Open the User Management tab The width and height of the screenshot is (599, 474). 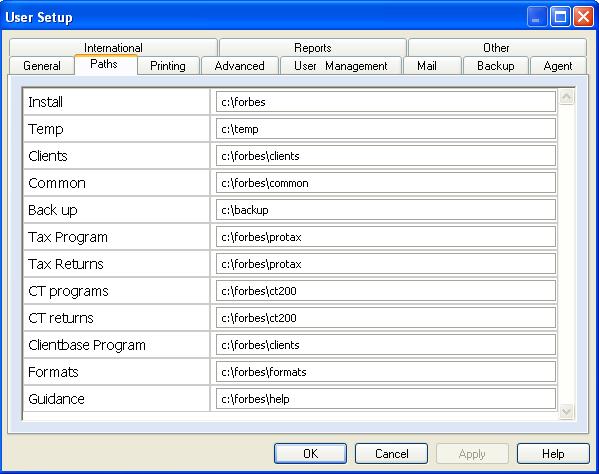pos(341,66)
